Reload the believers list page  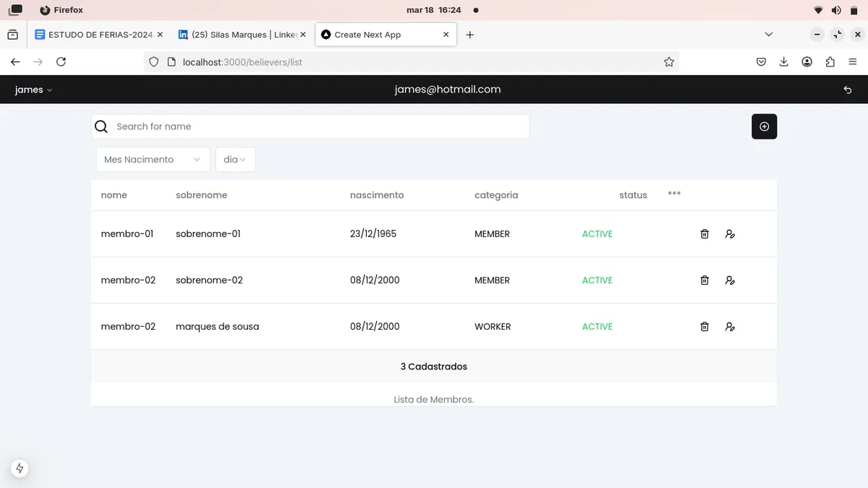(61, 61)
